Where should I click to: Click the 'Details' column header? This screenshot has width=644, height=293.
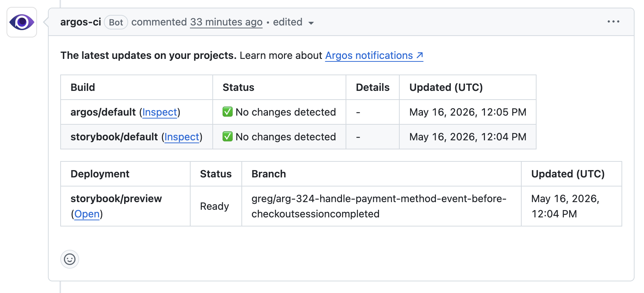click(372, 88)
